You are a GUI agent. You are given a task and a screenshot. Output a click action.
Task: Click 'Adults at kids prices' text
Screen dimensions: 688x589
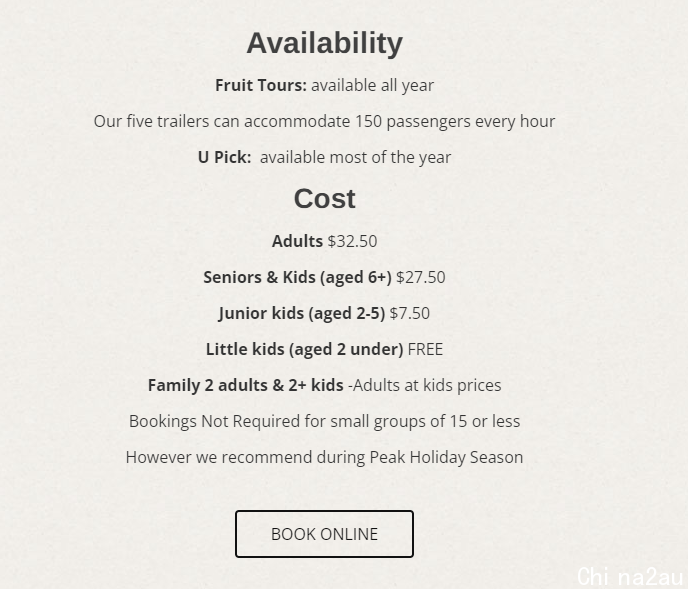pos(427,385)
